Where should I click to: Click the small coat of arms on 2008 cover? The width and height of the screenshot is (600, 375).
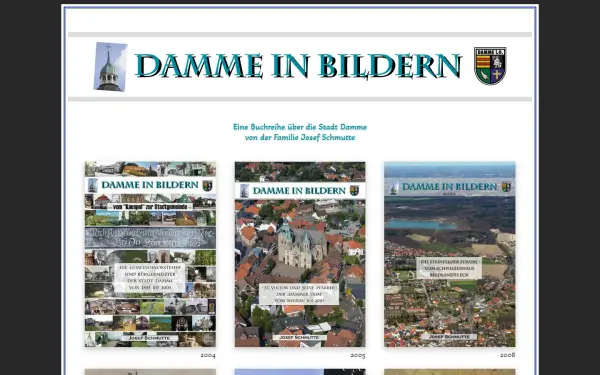coord(506,187)
